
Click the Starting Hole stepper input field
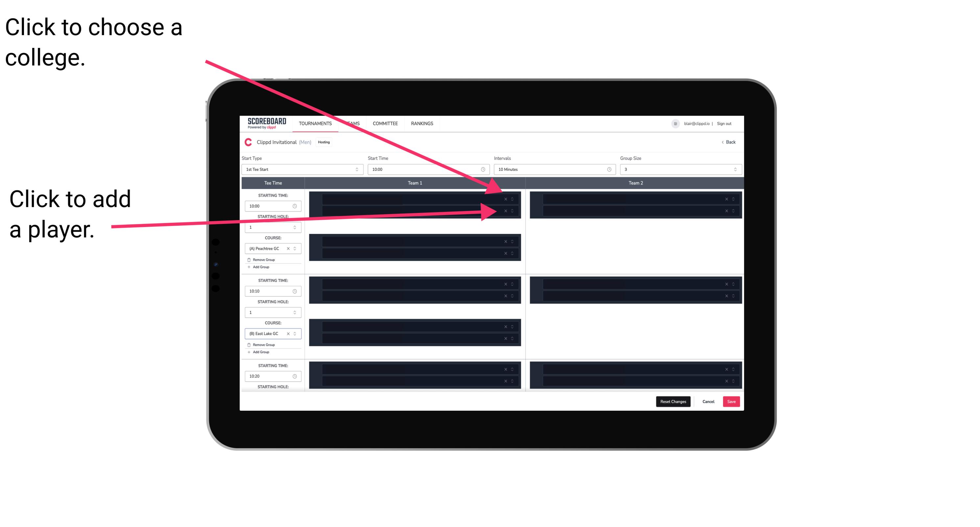(271, 228)
